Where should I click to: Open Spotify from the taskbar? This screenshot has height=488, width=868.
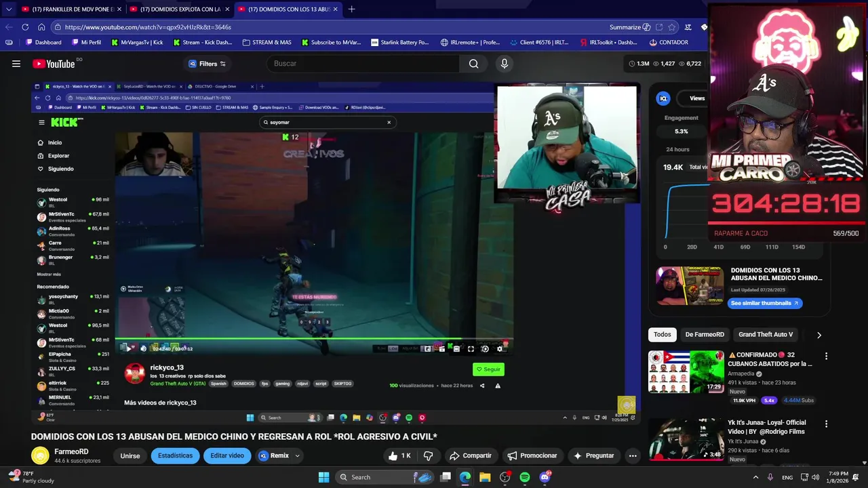pyautogui.click(x=525, y=477)
